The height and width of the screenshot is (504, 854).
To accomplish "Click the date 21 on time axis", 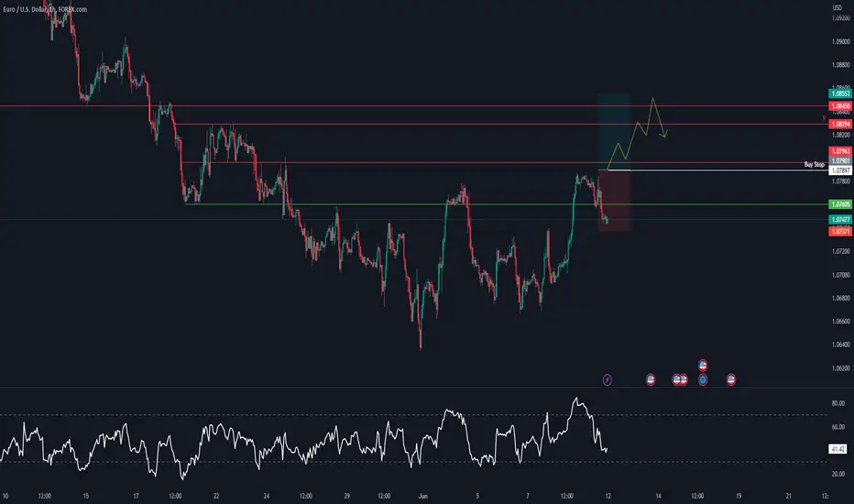I will coord(789,496).
